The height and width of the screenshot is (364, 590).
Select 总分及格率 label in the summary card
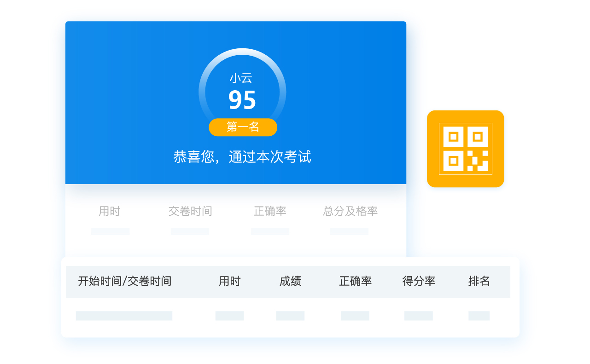click(350, 211)
